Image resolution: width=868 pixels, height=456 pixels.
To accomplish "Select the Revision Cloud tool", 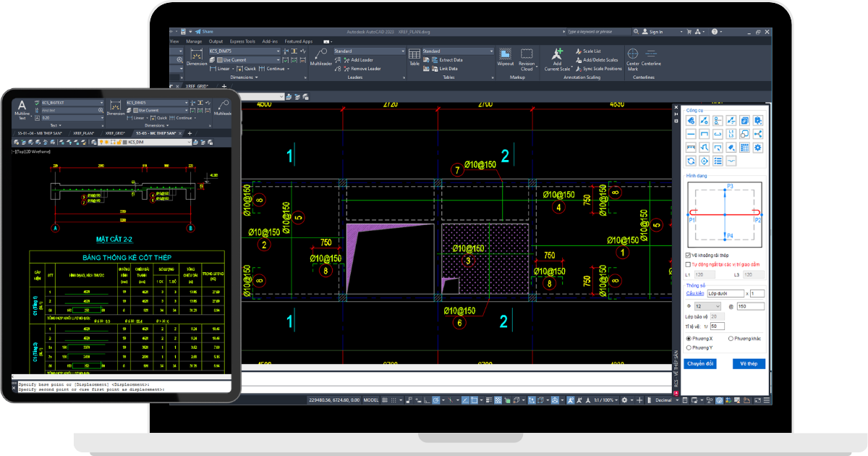I will coord(527,56).
